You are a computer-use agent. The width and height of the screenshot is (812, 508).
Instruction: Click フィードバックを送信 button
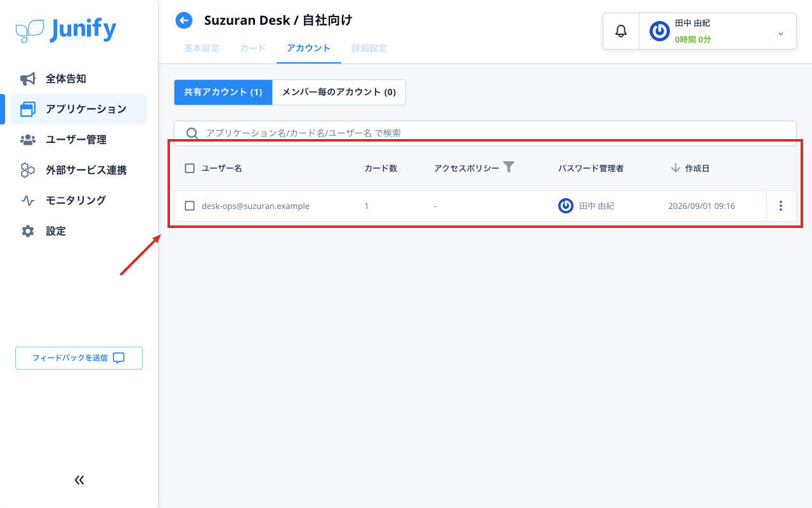pyautogui.click(x=79, y=358)
